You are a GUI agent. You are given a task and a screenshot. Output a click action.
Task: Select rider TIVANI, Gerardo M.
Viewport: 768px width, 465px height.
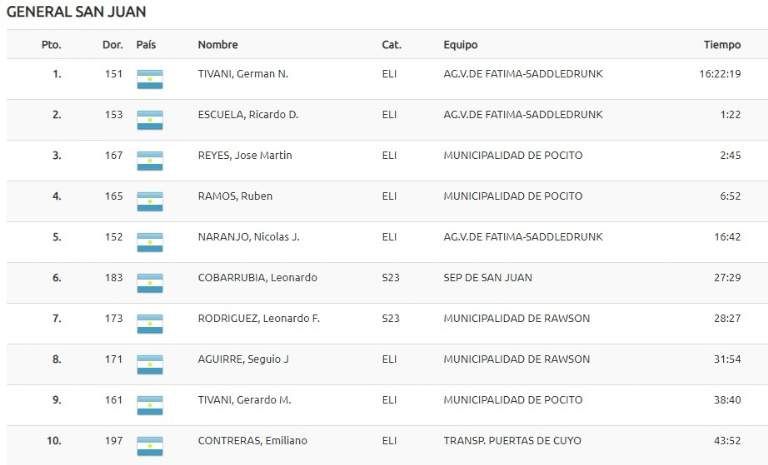click(x=244, y=399)
